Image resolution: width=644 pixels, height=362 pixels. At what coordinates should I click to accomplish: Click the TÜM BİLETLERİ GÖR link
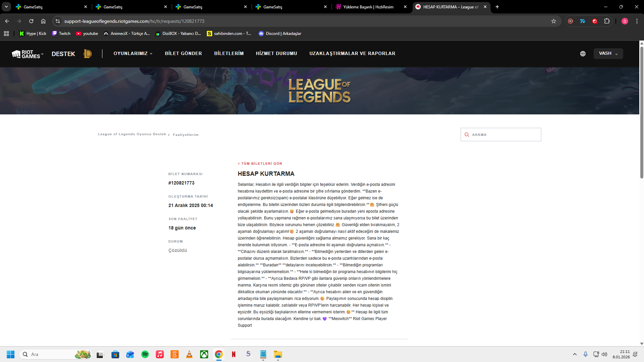tap(260, 164)
